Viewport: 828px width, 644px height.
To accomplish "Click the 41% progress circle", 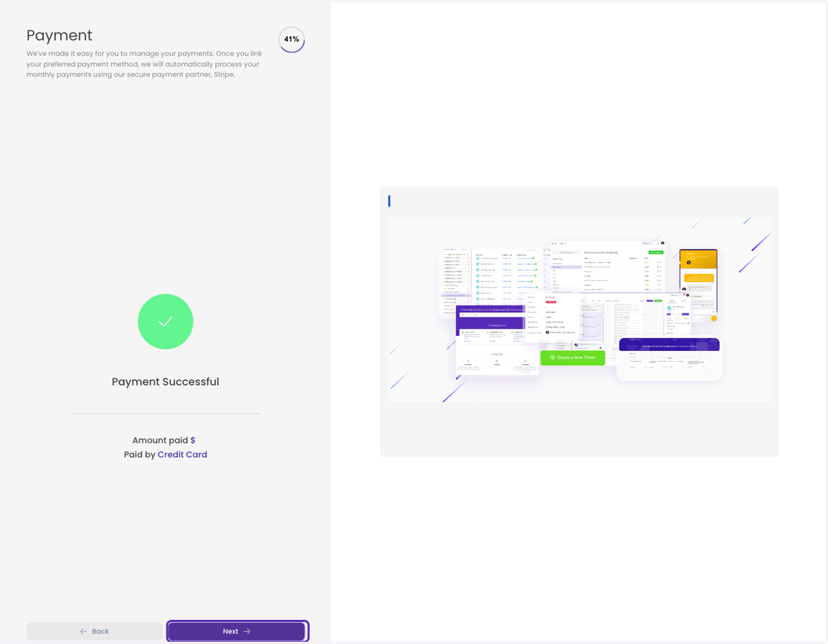I will [x=292, y=39].
